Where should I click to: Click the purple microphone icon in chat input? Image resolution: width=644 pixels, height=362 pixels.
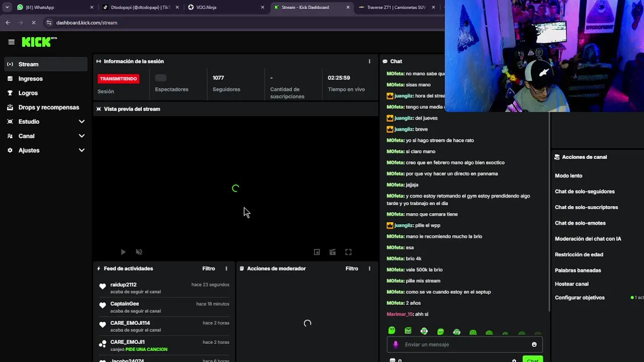(395, 344)
